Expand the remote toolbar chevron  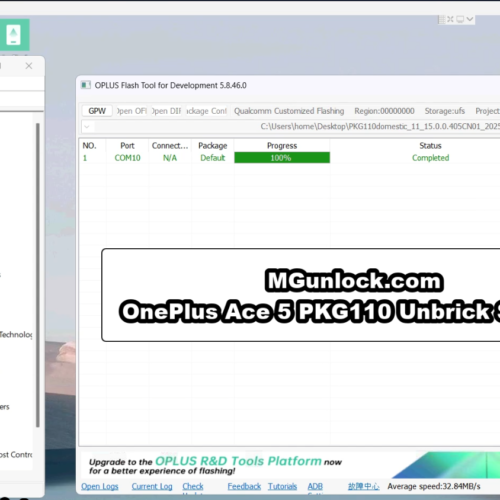(470, 19)
